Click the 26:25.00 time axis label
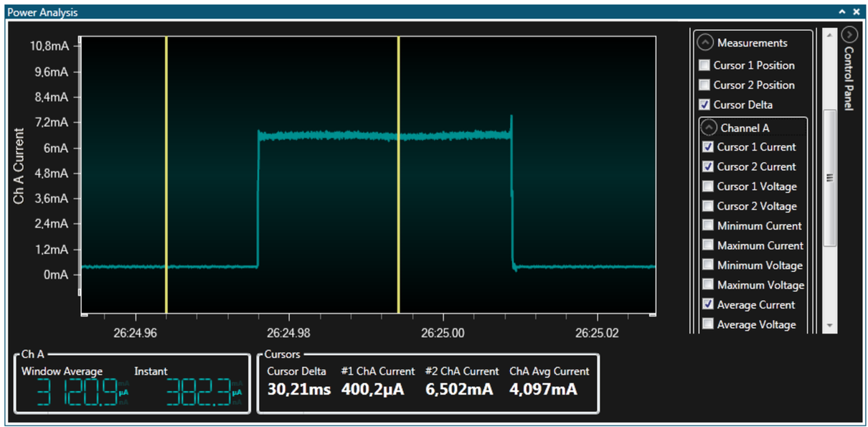 pos(443,333)
